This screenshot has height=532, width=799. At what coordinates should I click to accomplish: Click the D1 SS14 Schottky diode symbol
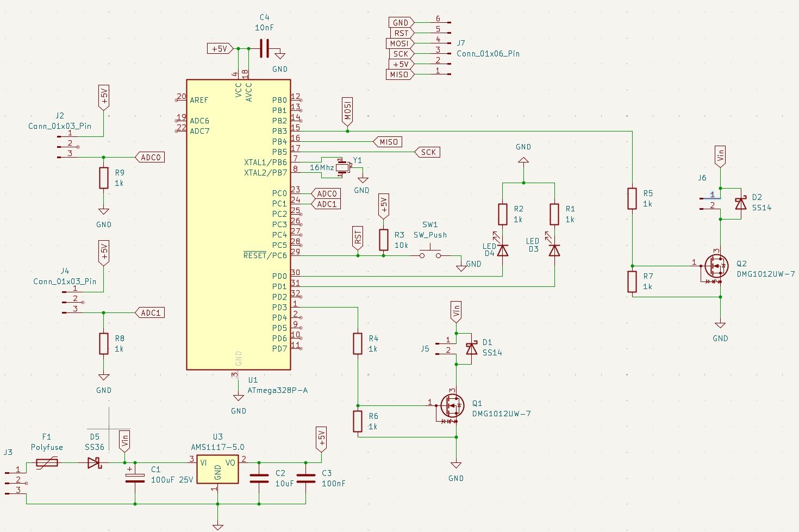point(472,348)
